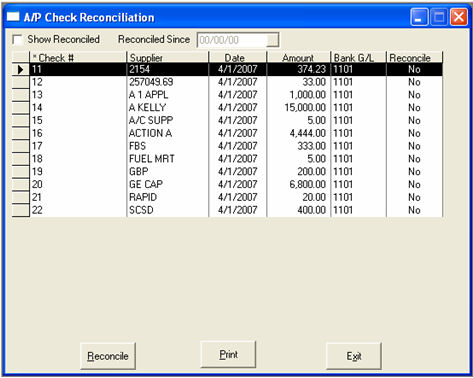
Task: Click supplier 257049.69 cell
Action: click(168, 82)
